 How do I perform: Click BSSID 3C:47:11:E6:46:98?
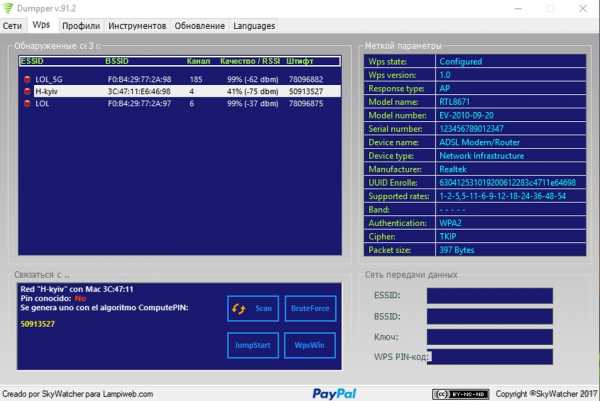(x=139, y=91)
